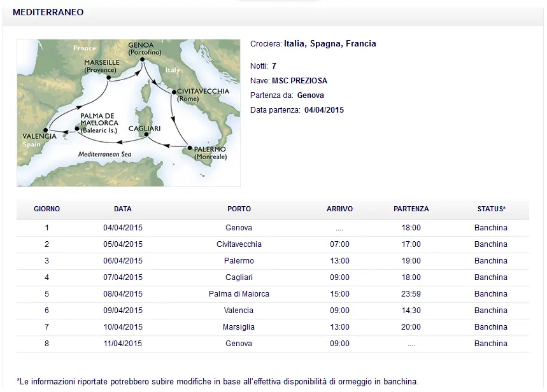Click the 'Civitavecchia' port cell

tap(239, 244)
